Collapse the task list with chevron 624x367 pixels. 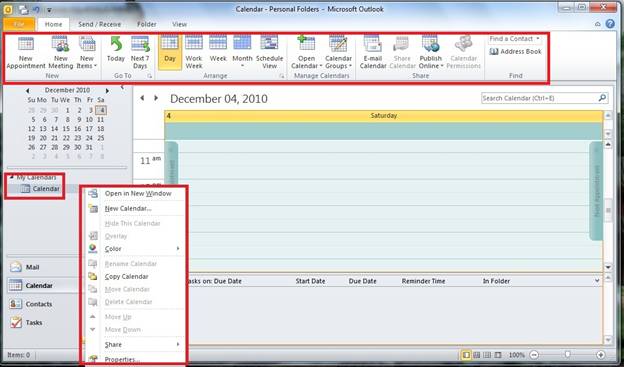coord(597,281)
